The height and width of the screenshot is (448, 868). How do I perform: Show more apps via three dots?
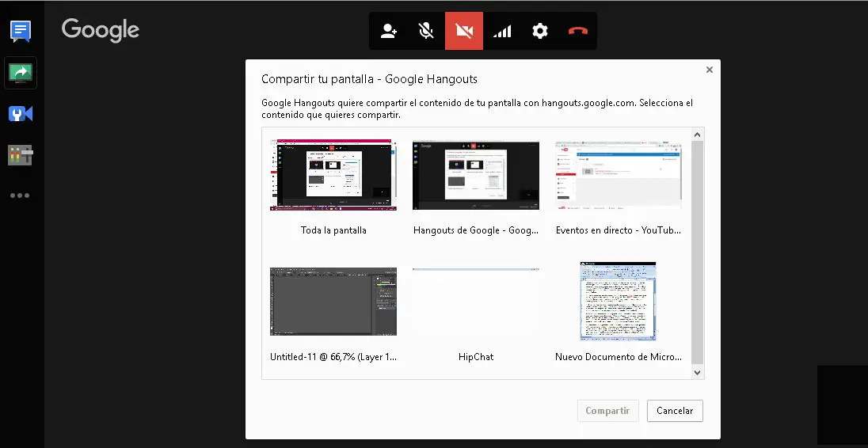tap(21, 196)
